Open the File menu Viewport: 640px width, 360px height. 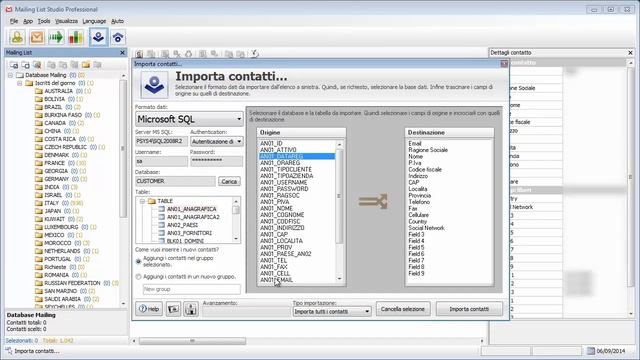pyautogui.click(x=14, y=21)
